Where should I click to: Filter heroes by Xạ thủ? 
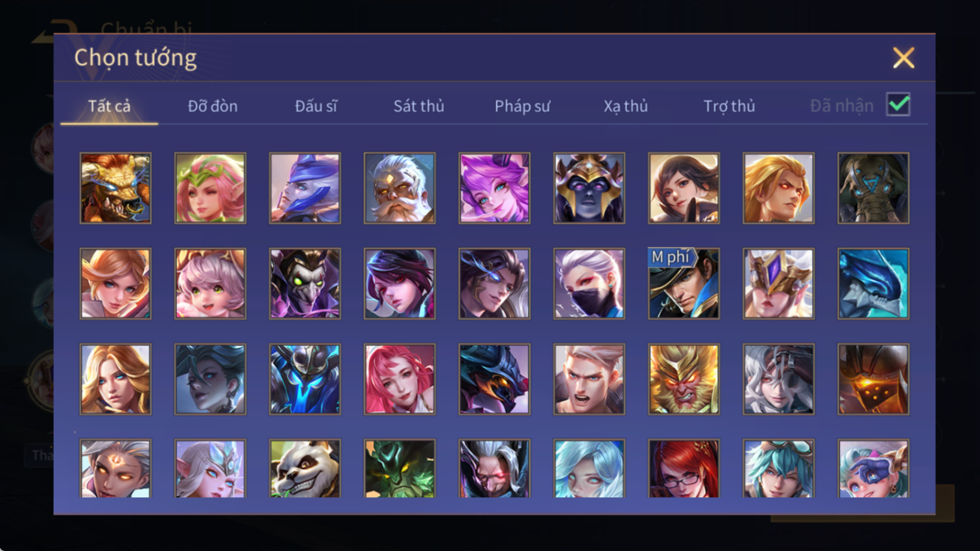(626, 106)
